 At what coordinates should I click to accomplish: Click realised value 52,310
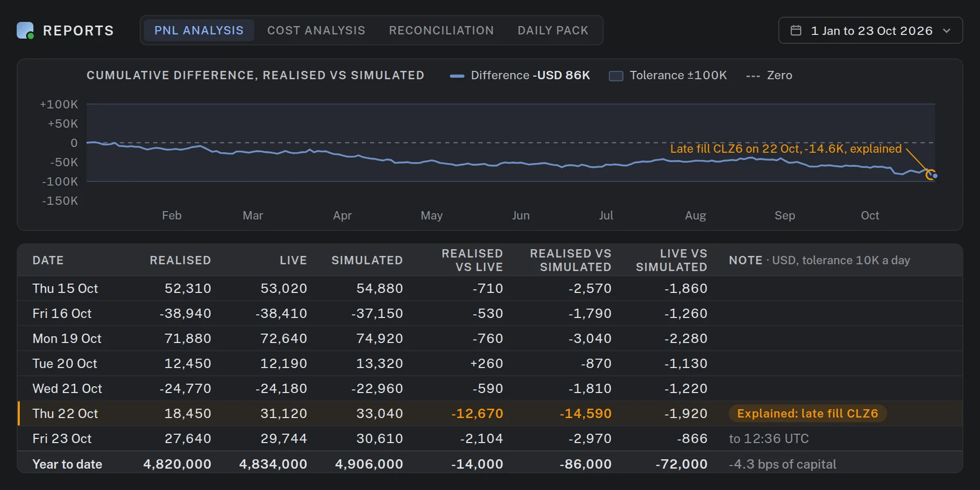pyautogui.click(x=188, y=288)
